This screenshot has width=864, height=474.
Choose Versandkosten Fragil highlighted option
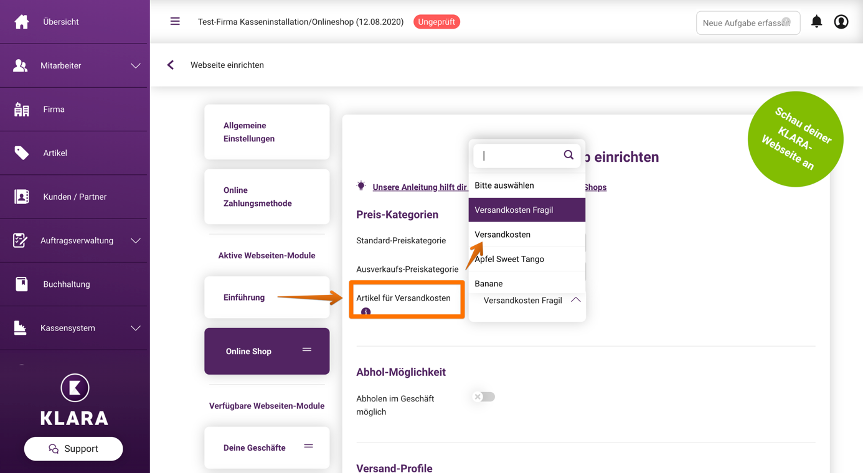[x=527, y=210]
